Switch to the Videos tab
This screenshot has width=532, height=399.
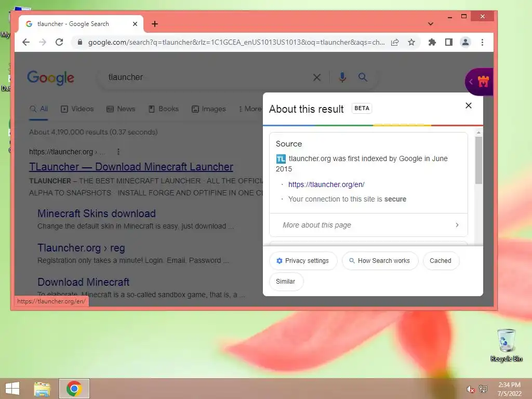pos(77,109)
